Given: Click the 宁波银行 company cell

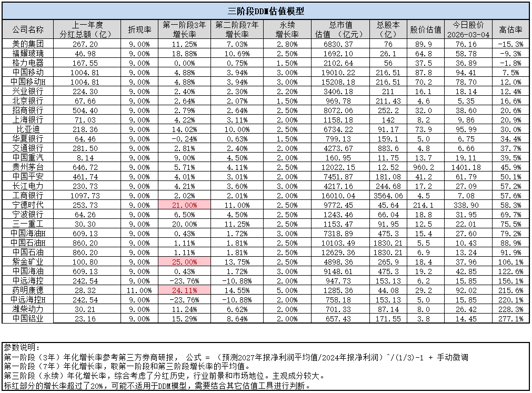Looking at the screenshot, I should click(x=28, y=214).
